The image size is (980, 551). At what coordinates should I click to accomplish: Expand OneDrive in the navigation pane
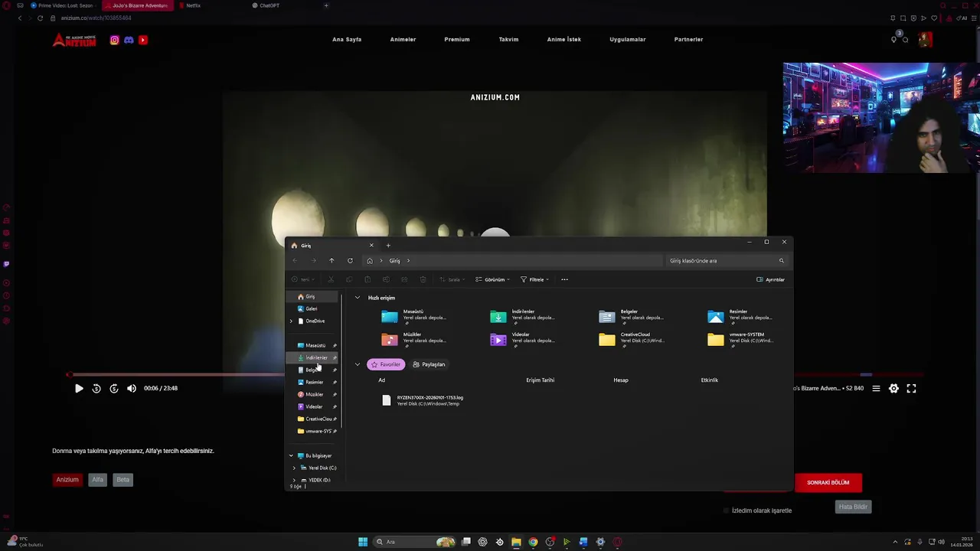tap(291, 321)
